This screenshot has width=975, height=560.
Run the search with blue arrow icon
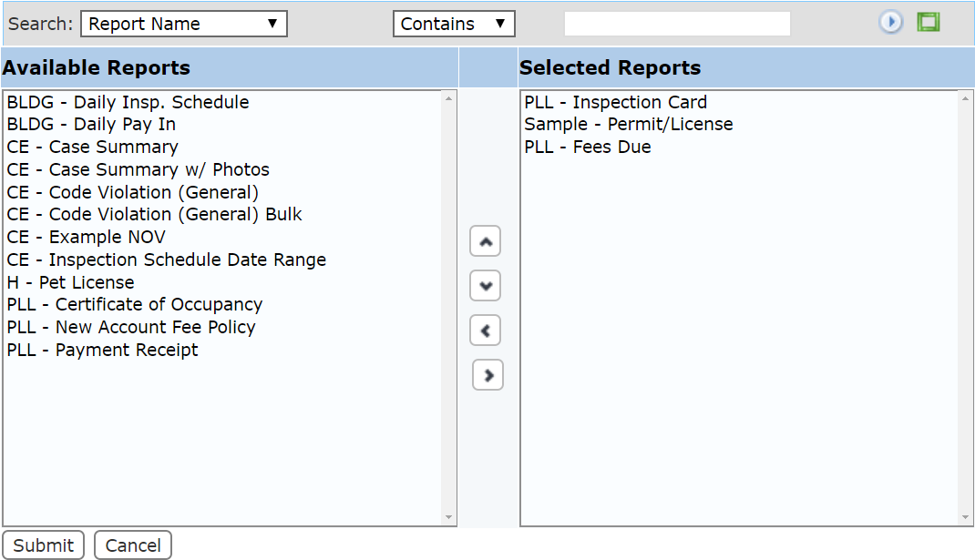pyautogui.click(x=890, y=23)
